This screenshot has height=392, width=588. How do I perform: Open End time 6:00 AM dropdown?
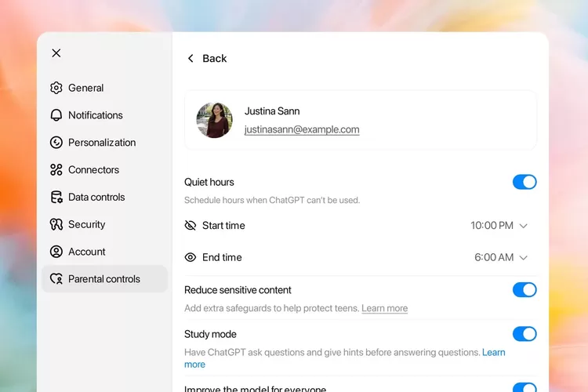click(x=501, y=257)
